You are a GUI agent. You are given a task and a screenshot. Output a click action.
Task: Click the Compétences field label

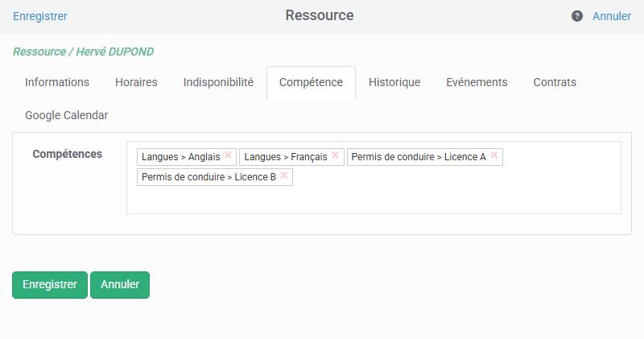point(68,154)
